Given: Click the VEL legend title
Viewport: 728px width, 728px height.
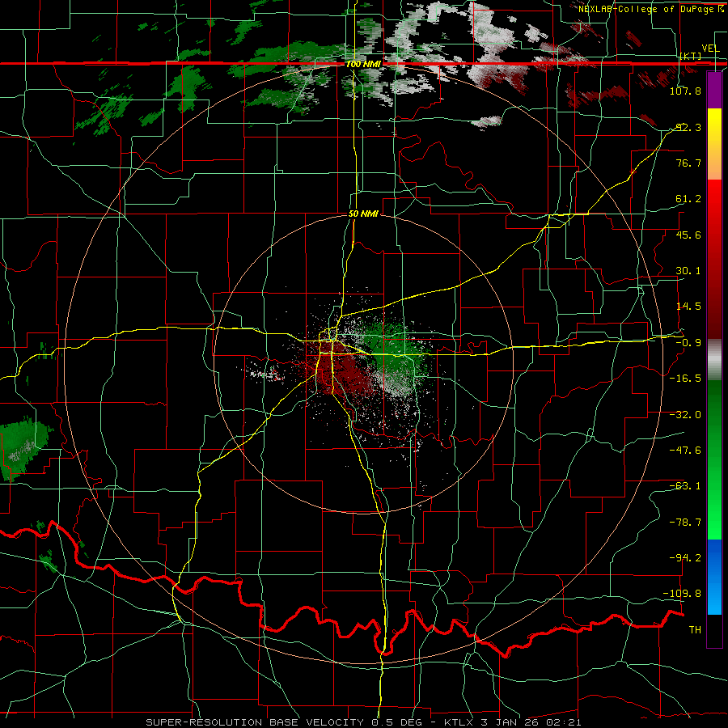Looking at the screenshot, I should tap(710, 49).
